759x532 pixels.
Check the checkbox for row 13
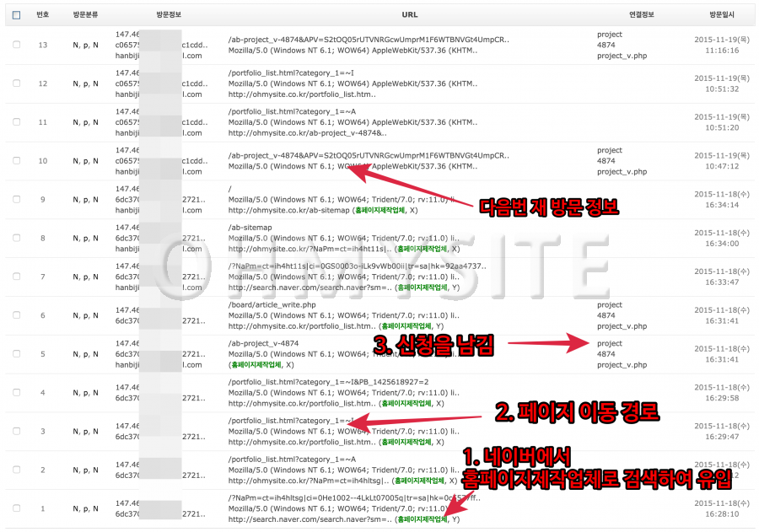pyautogui.click(x=17, y=45)
